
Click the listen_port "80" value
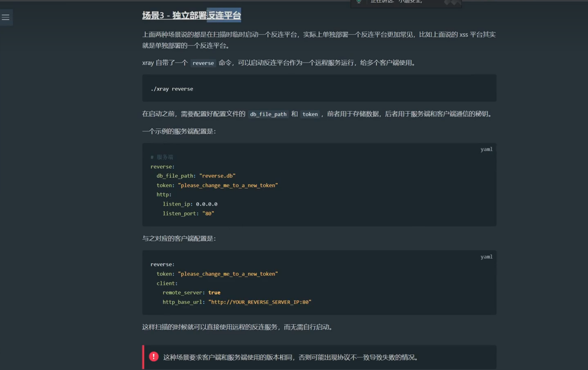tap(208, 213)
